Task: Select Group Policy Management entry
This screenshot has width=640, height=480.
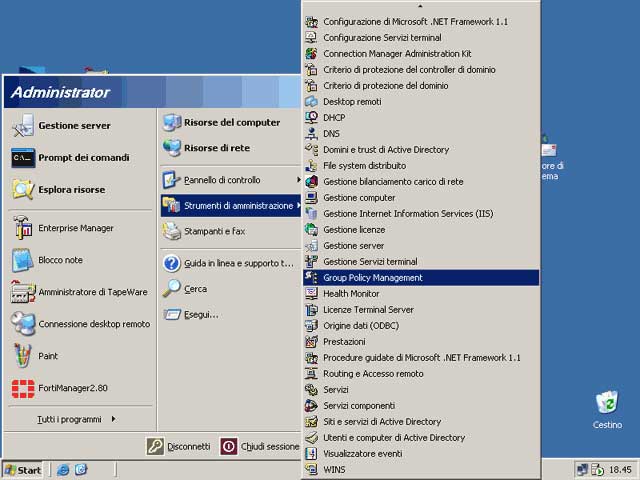Action: 421,278
